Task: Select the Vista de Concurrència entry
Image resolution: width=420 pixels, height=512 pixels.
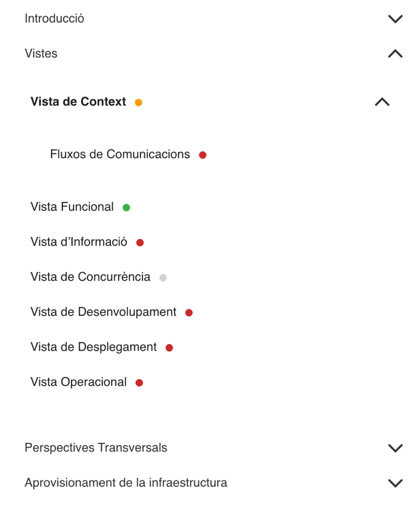Action: [91, 277]
